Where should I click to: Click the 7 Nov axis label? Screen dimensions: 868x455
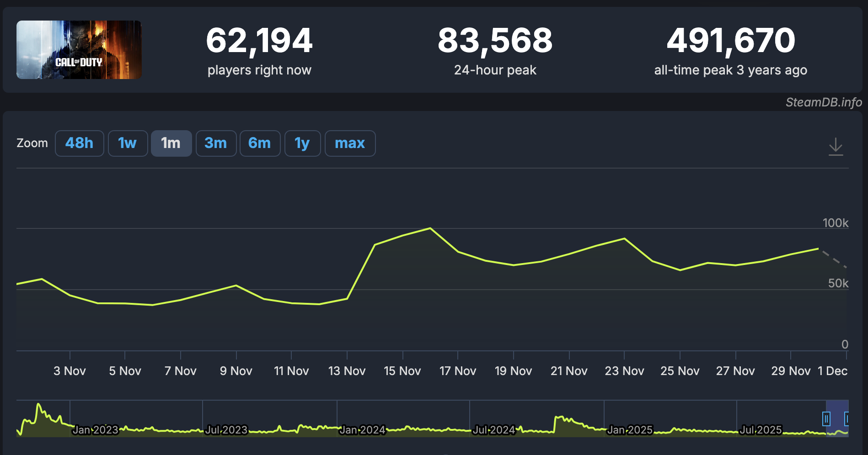pos(181,371)
